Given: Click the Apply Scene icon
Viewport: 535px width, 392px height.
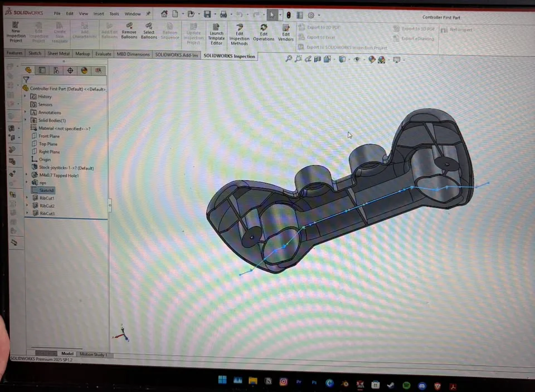Looking at the screenshot, I should click(381, 60).
